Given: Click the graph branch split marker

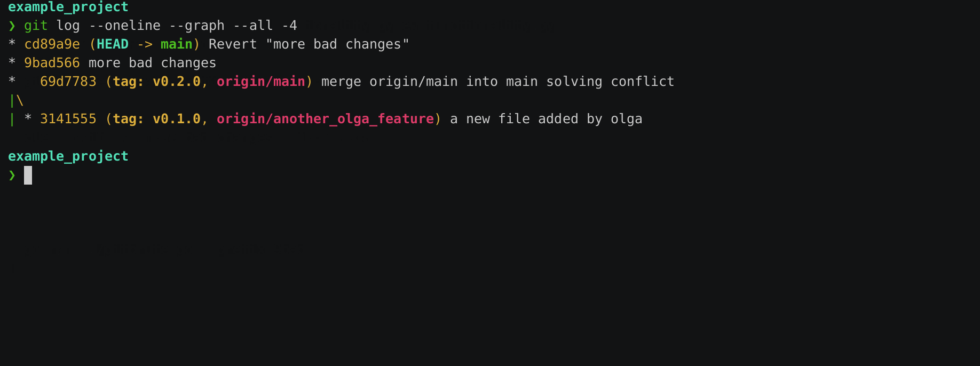Looking at the screenshot, I should (x=16, y=100).
